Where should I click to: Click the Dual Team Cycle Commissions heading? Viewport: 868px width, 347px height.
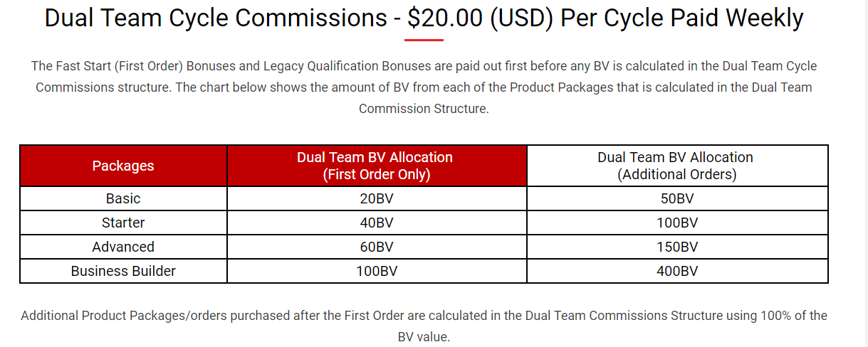click(424, 17)
